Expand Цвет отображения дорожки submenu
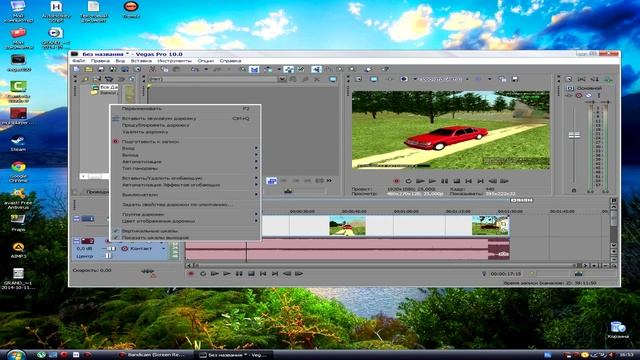Viewport: 640px width, 360px height. [185, 221]
